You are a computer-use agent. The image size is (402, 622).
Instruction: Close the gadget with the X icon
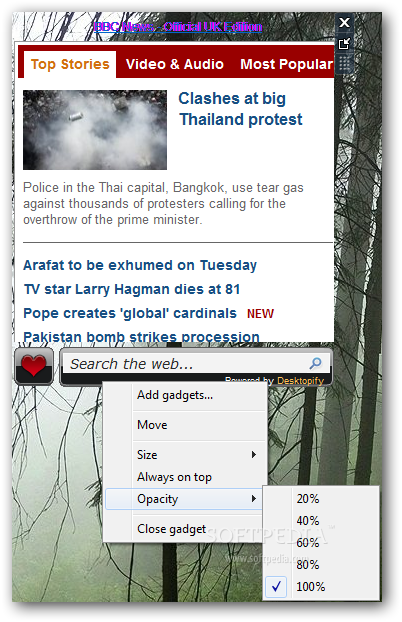click(x=344, y=23)
